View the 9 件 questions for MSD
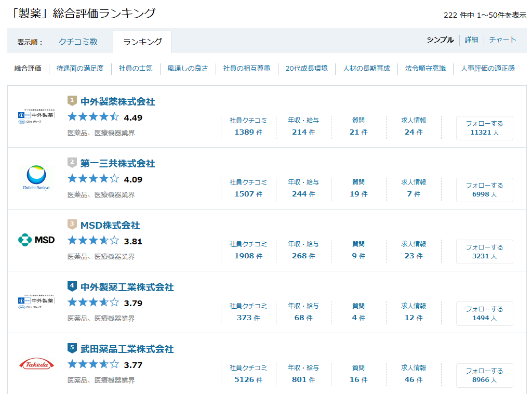This screenshot has height=394, width=532. point(358,256)
